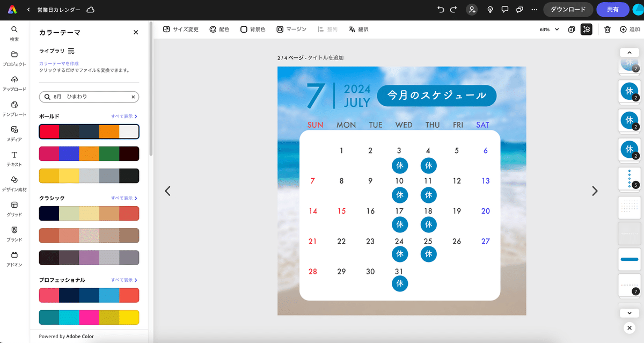Open the Adobe Express home logo
This screenshot has width=644, height=343.
pos(12,10)
